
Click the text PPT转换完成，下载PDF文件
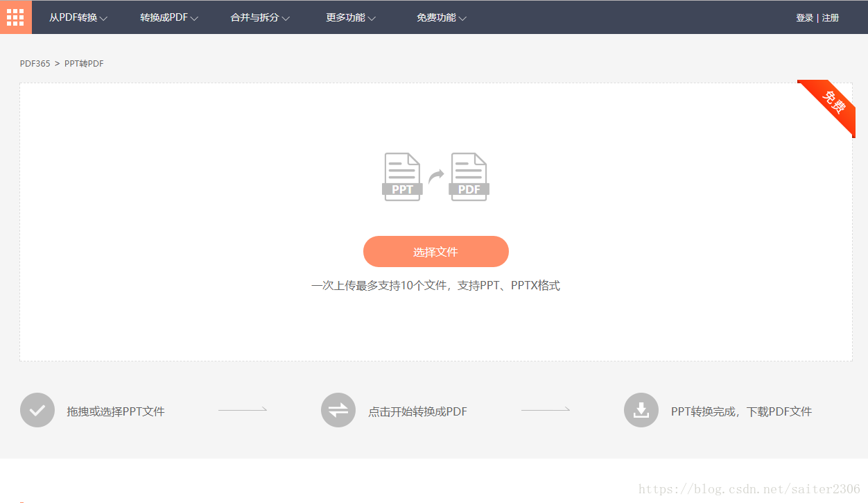click(741, 411)
